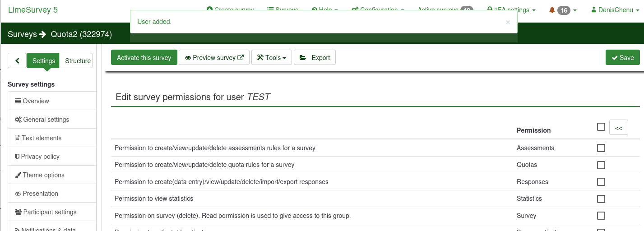Click the notifications bell icon
644x231 pixels.
pyautogui.click(x=552, y=10)
